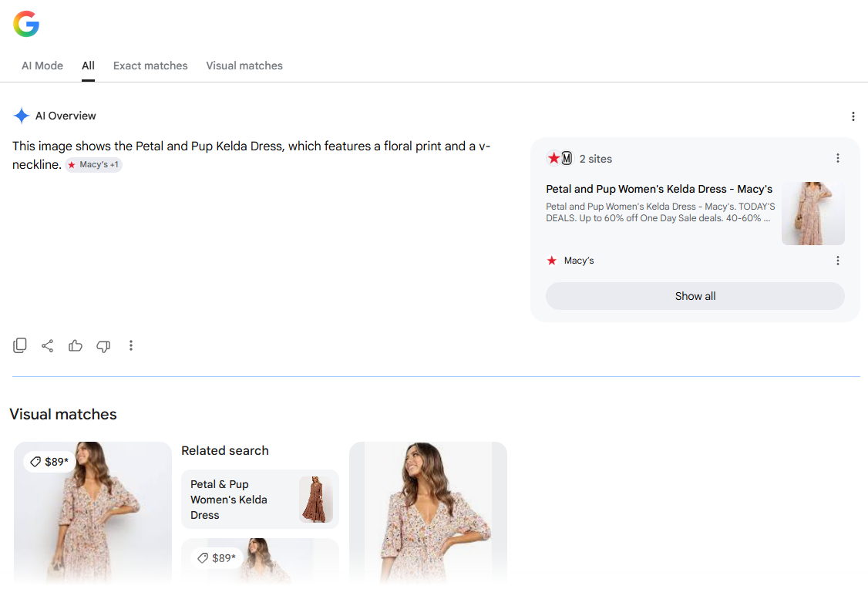Click the $89* tag below Related search
Screen dimensions: 868x589
tap(217, 558)
